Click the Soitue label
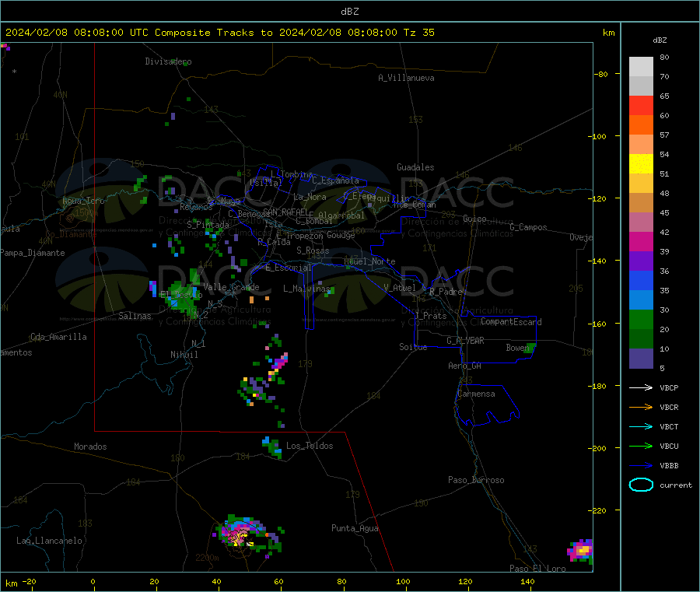 413,347
